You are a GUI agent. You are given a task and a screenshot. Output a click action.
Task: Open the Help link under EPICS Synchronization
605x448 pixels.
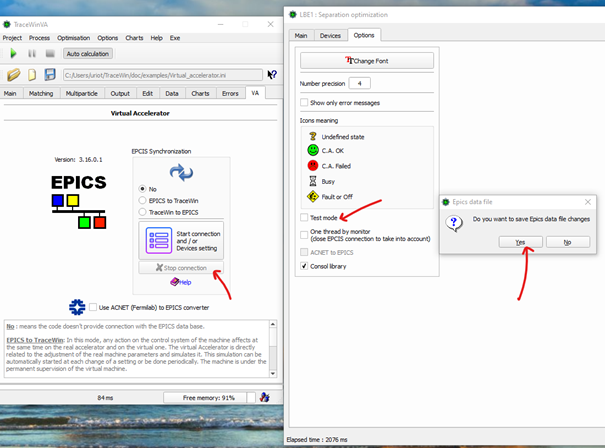(x=181, y=282)
